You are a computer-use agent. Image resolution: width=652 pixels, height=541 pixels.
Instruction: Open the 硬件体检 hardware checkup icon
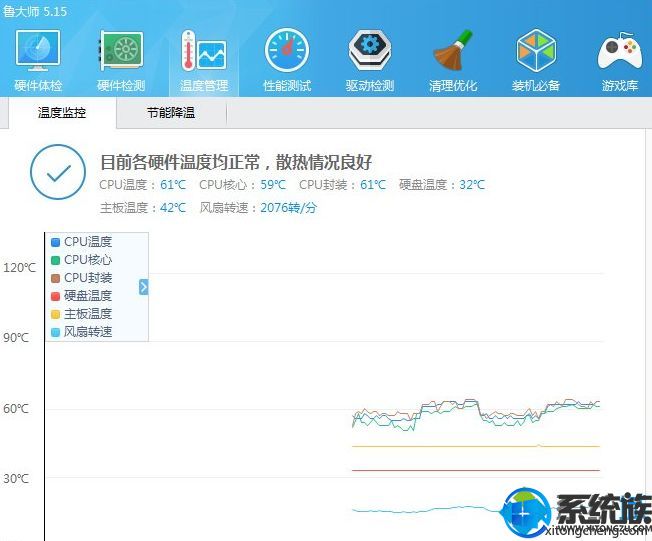38,60
